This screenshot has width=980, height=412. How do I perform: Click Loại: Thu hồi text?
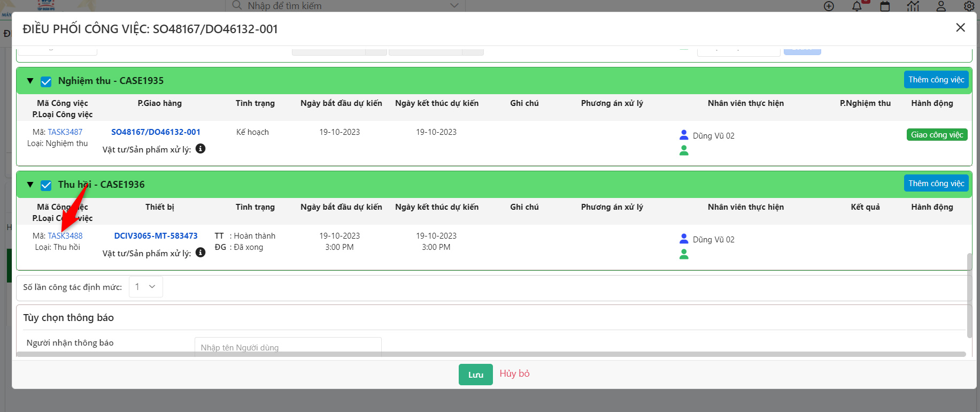point(58,247)
